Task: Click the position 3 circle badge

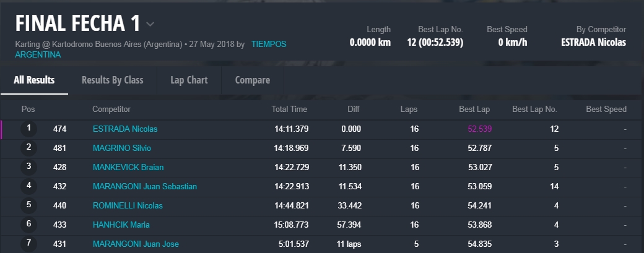Action: click(x=28, y=167)
